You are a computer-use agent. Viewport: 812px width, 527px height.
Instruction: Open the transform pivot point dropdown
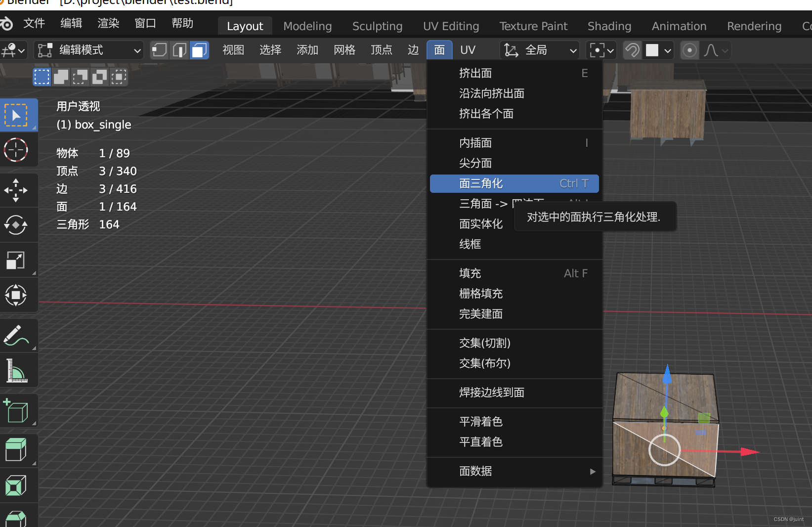click(x=601, y=50)
